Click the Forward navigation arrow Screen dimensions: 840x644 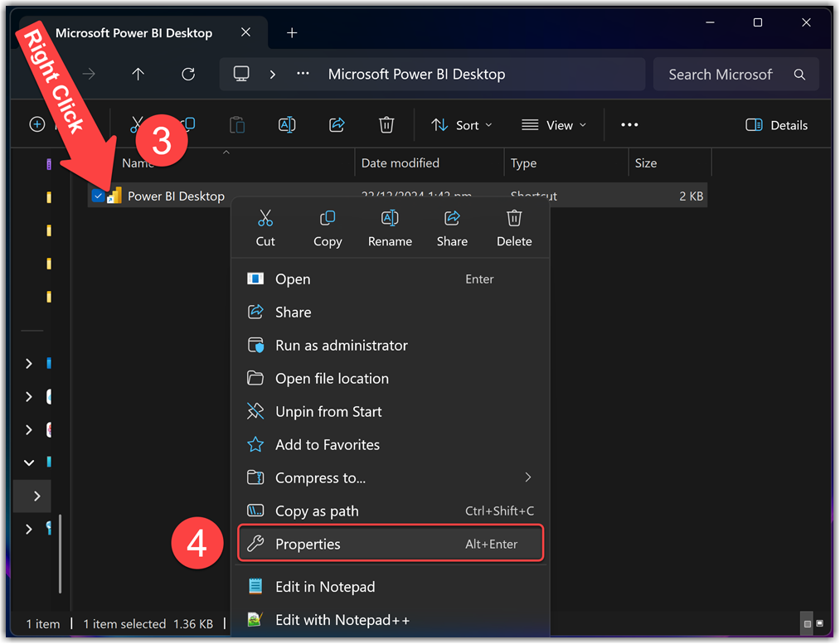coord(89,74)
